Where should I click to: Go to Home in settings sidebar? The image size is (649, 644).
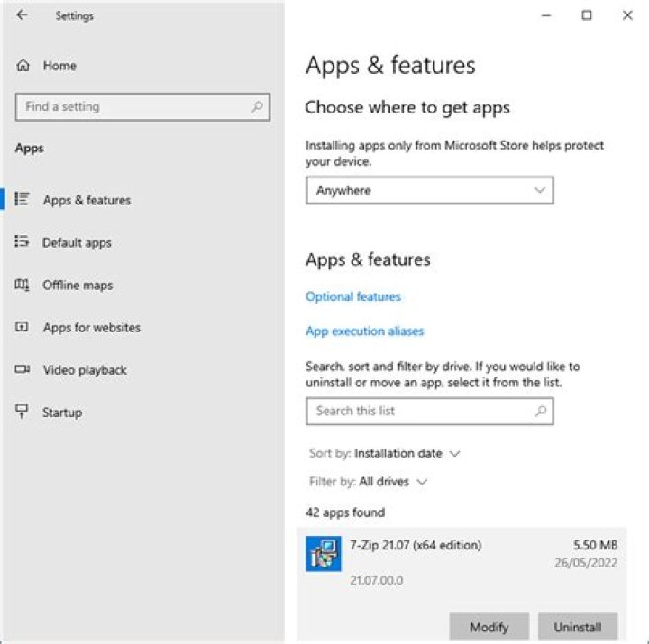coord(59,66)
